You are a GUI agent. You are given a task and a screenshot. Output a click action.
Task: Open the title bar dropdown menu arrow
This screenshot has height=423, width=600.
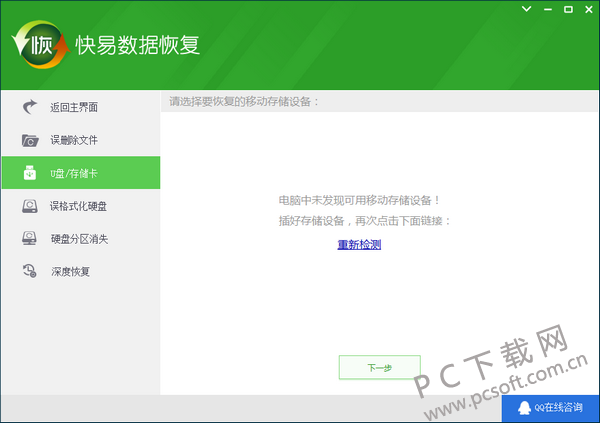(x=527, y=9)
